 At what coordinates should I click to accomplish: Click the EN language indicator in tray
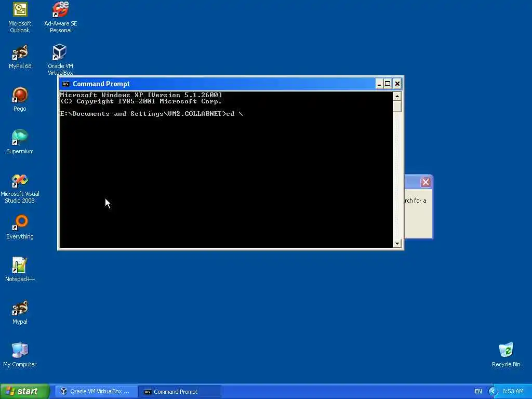click(x=478, y=391)
